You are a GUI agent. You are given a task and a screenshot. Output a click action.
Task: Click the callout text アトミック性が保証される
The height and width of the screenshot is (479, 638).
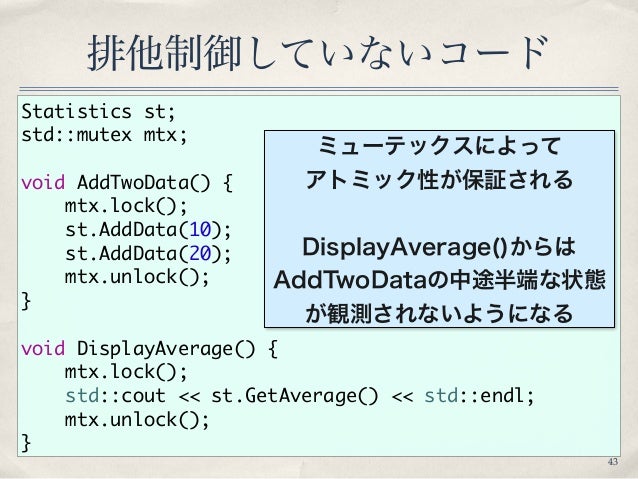439,179
